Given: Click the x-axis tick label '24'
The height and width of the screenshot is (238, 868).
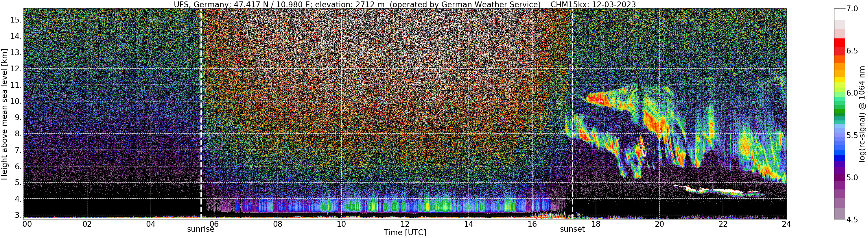Looking at the screenshot, I should (786, 224).
